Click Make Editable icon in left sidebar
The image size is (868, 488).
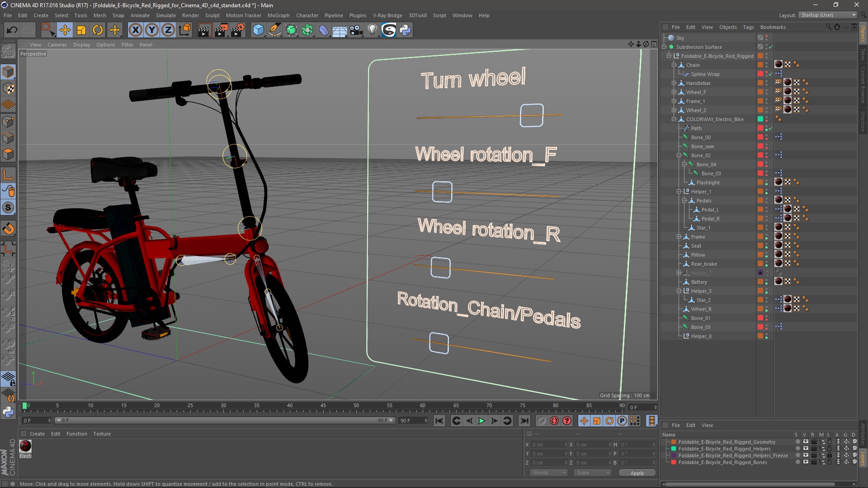[x=8, y=52]
